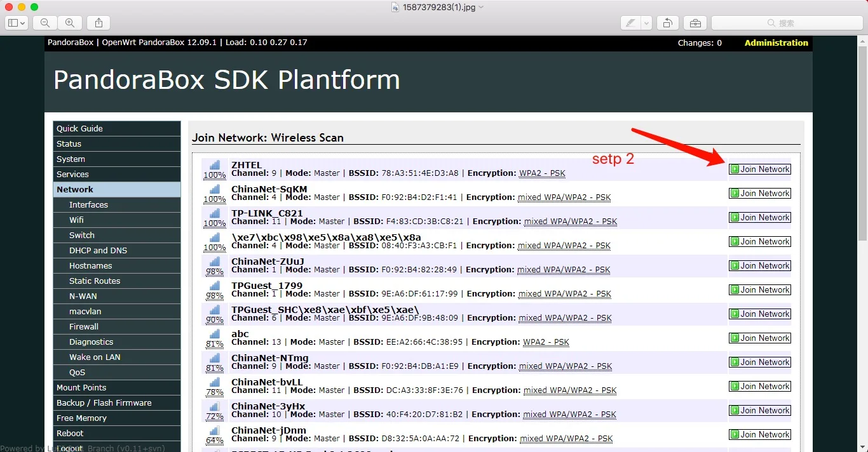Click the Administration link in header
The image size is (868, 452).
(x=776, y=43)
